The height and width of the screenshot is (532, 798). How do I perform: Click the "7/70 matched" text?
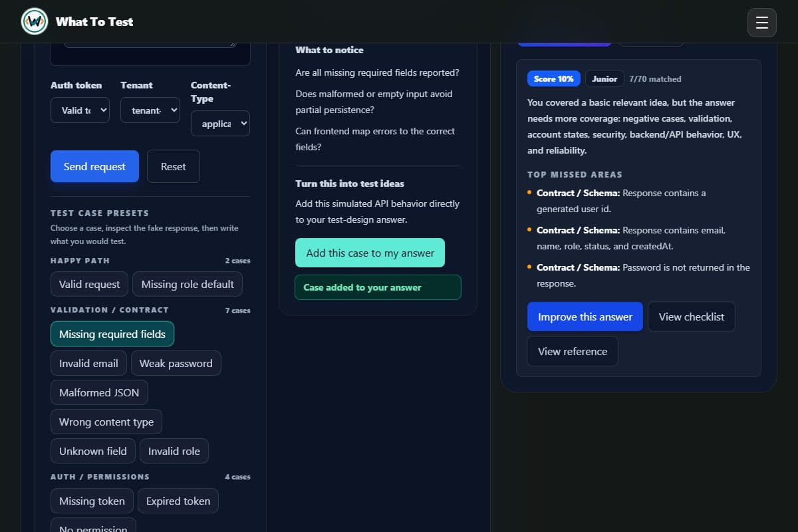[x=655, y=78]
